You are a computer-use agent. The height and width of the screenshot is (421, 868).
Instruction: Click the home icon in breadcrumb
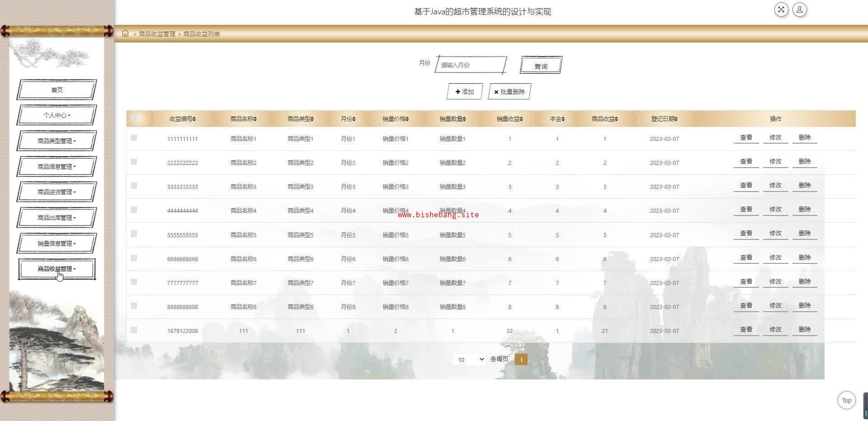pos(125,33)
